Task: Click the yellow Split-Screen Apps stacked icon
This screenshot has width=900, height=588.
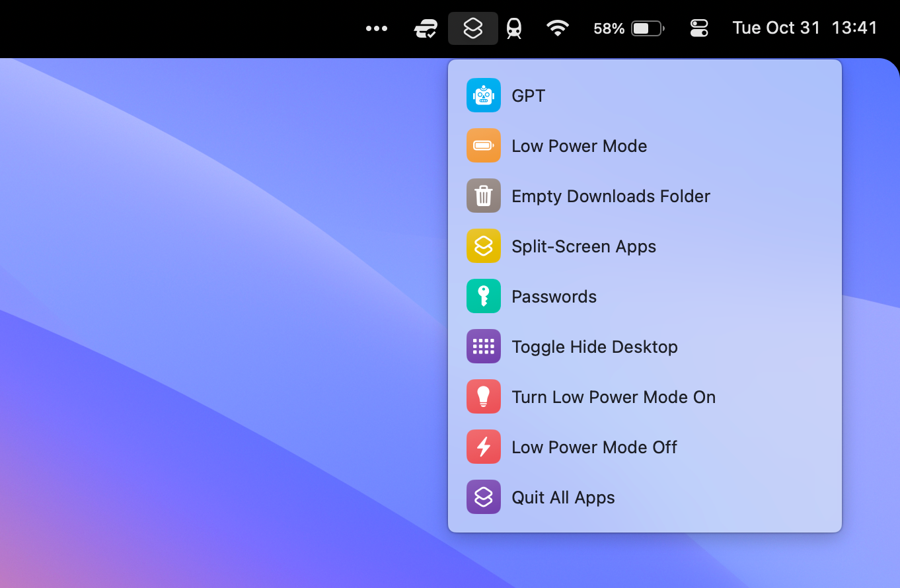Action: coord(483,246)
